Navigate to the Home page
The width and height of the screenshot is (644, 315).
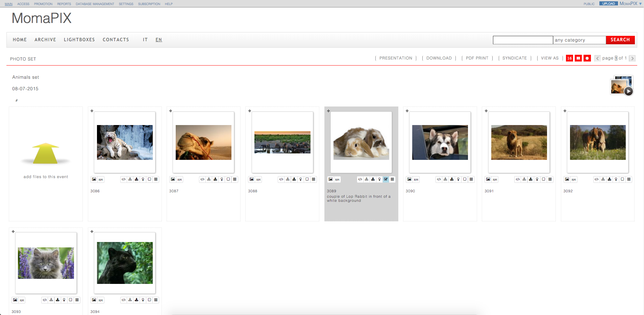click(x=20, y=40)
